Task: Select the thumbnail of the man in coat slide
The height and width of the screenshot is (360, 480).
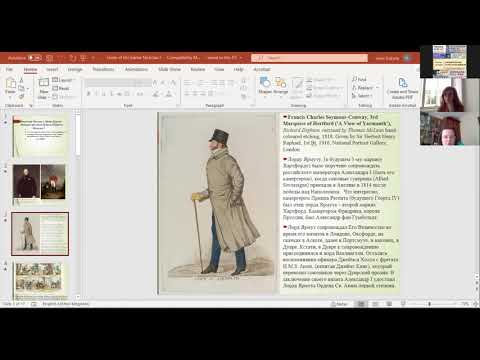Action: (x=40, y=234)
